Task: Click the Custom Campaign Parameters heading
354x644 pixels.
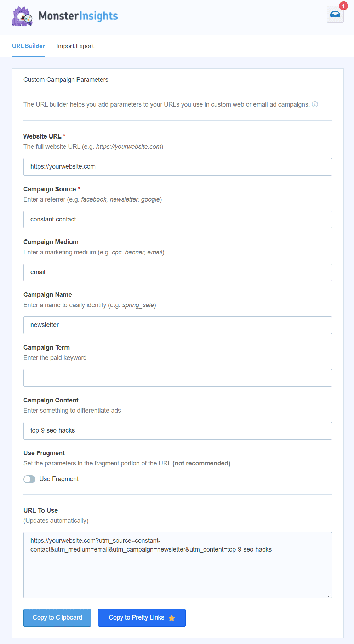Action: pos(66,80)
